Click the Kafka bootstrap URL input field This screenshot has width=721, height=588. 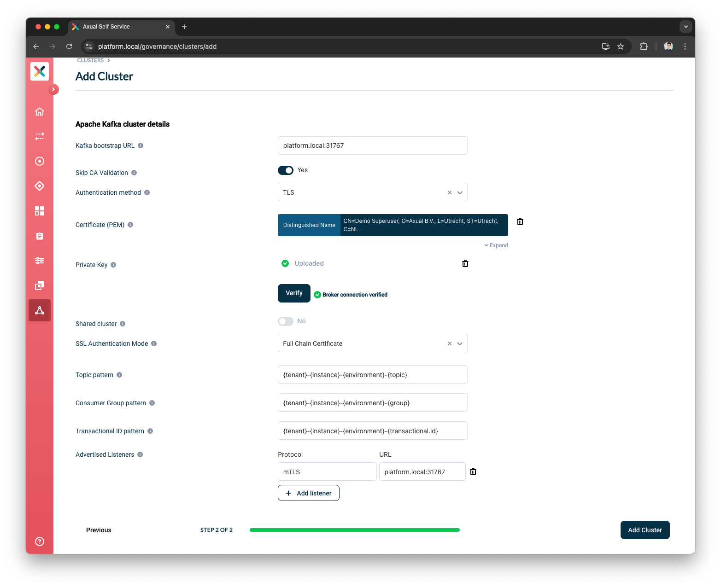pos(373,146)
